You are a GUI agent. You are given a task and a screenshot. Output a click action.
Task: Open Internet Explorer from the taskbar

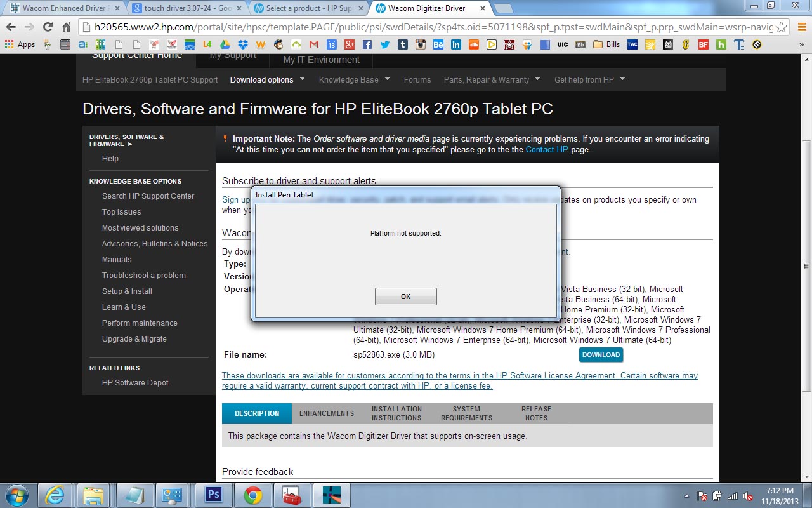(x=55, y=495)
